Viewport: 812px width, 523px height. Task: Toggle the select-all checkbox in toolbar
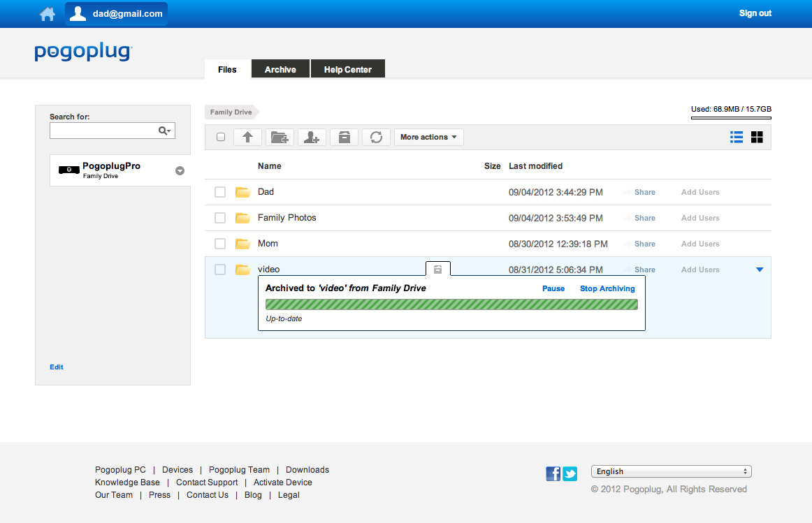pos(221,138)
